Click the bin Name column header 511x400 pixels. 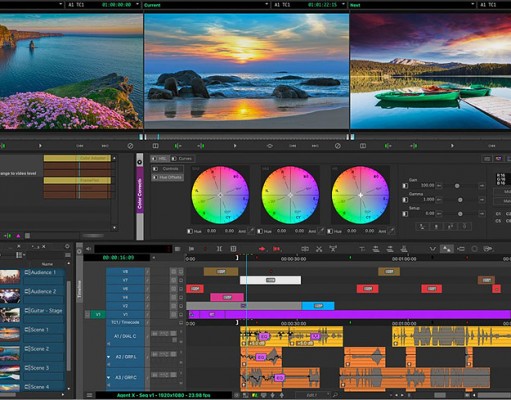(x=47, y=264)
